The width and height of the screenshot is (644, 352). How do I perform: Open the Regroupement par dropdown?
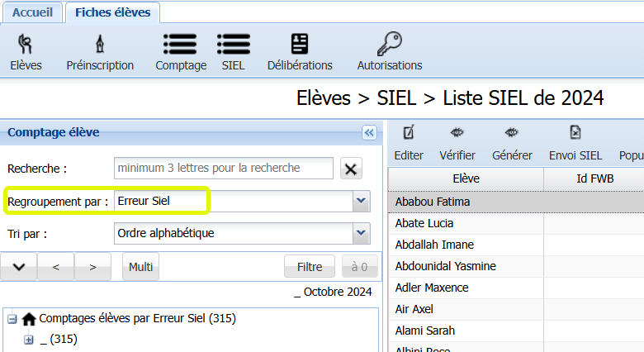click(360, 201)
